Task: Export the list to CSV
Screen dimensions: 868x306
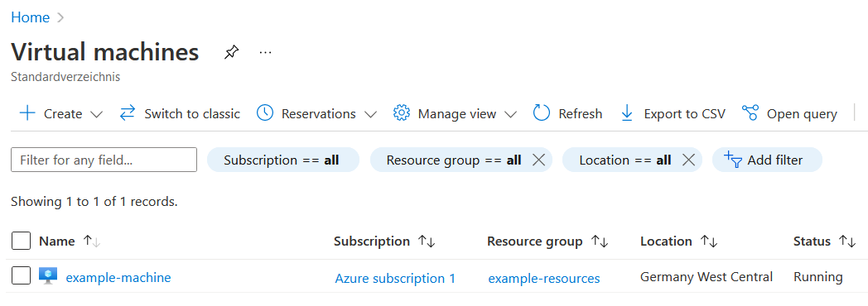Action: pyautogui.click(x=684, y=114)
